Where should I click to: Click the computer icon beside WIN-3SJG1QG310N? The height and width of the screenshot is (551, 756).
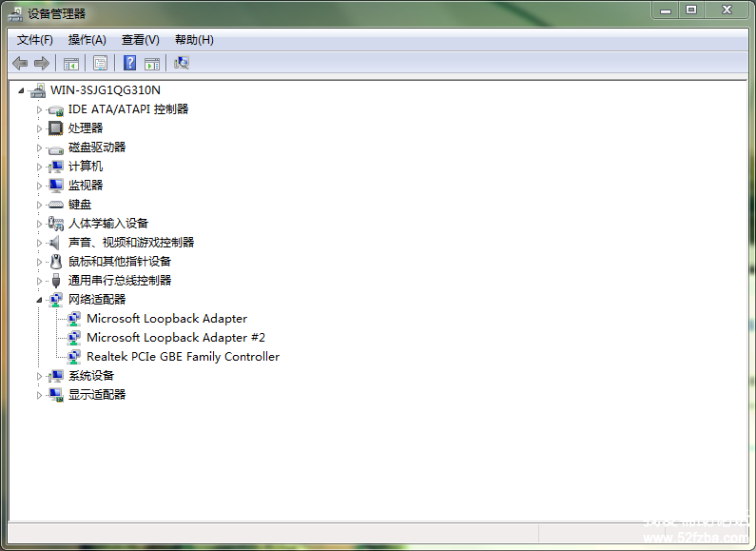coord(38,90)
